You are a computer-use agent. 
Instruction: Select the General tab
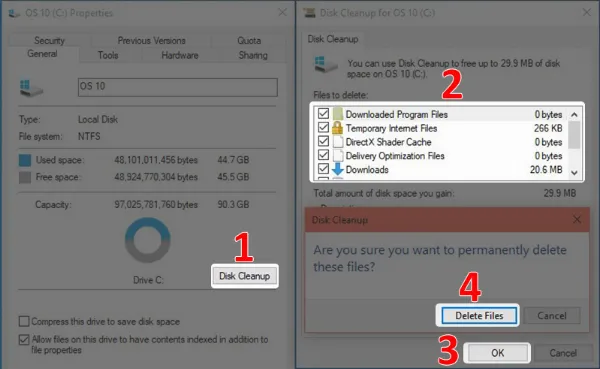pyautogui.click(x=42, y=54)
